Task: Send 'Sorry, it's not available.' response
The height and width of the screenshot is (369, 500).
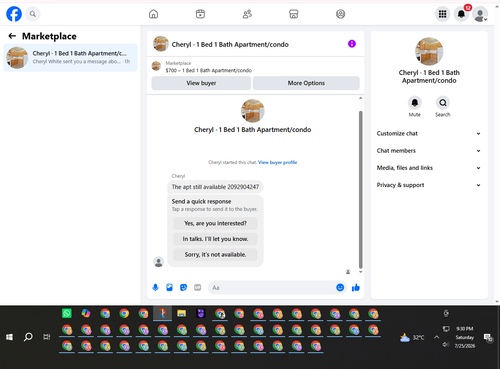Action: pyautogui.click(x=215, y=255)
